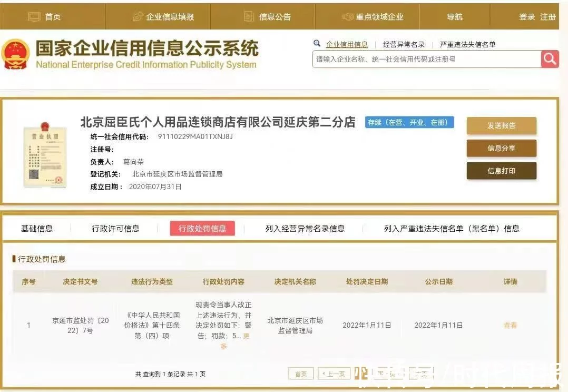Viewport: 568px width, 392px height.
Task: Click the national emblem logo
Action: [x=16, y=54]
